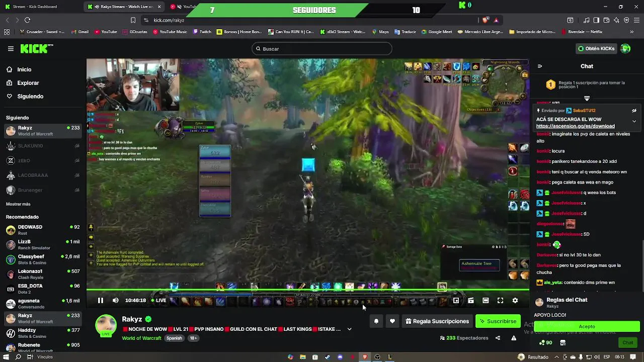Screen dimensions: 644x362
Task: Click the report warning icon
Action: coord(514,338)
